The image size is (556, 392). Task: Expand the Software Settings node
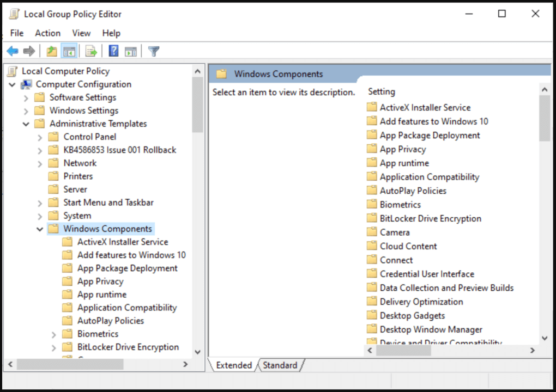[26, 97]
